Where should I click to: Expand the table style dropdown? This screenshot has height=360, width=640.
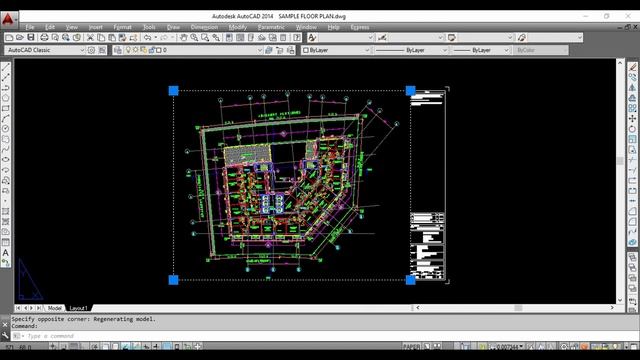pos(510,38)
